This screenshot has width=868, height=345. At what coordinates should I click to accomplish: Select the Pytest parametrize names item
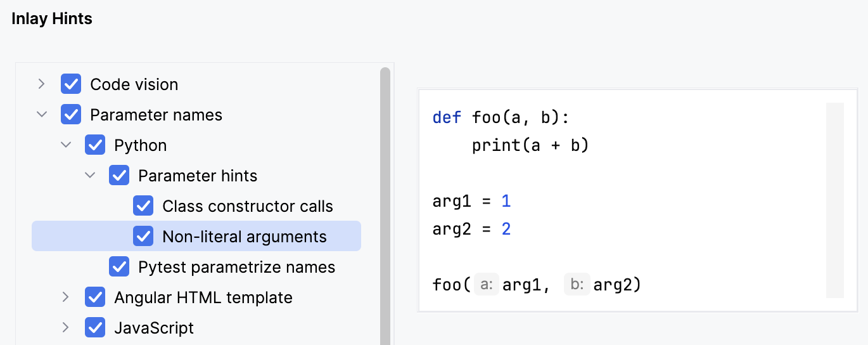(x=236, y=267)
